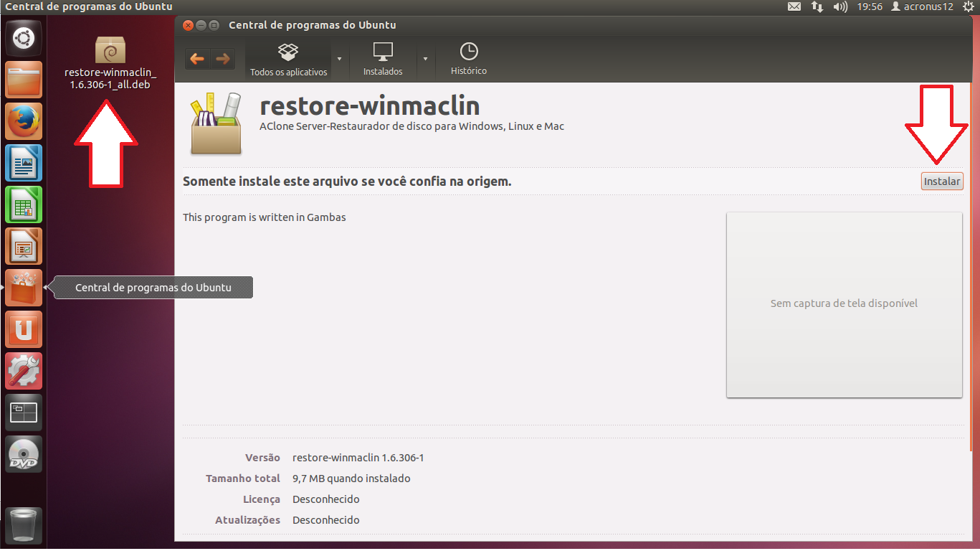Select the restore-winmaclin deb file on desktop
The image size is (980, 551).
[x=110, y=63]
